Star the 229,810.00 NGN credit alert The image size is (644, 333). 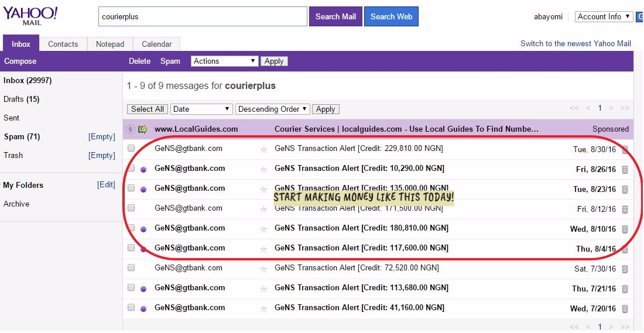tap(263, 149)
